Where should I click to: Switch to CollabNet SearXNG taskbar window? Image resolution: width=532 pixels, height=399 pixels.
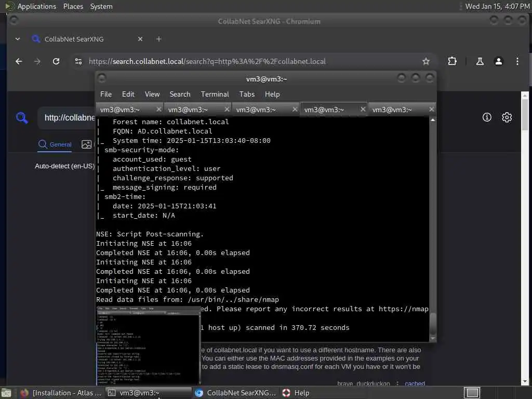tap(235, 393)
